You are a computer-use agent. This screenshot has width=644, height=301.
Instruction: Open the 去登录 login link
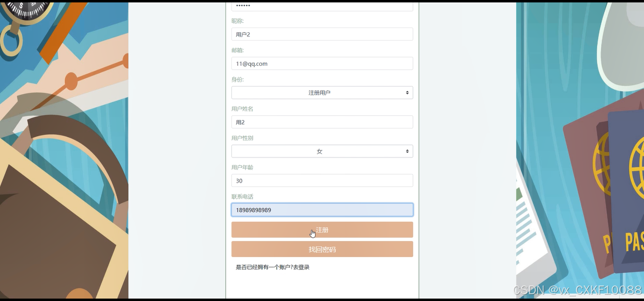(301, 267)
